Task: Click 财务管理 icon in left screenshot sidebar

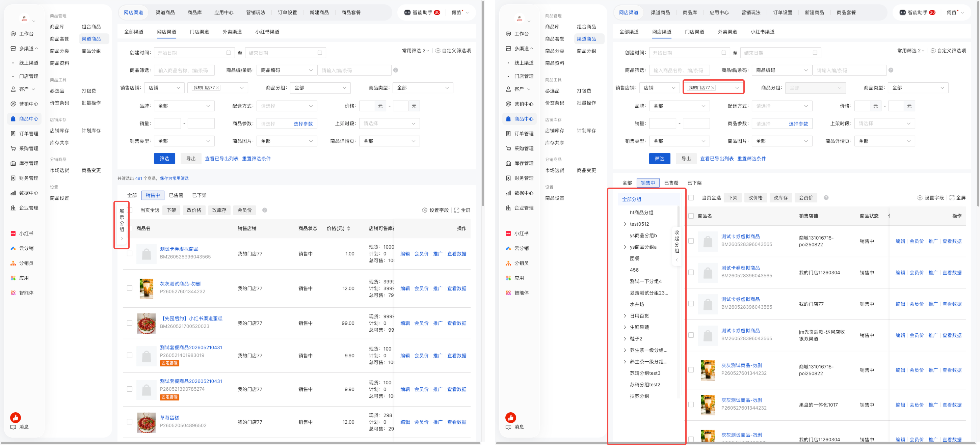Action: 13,178
